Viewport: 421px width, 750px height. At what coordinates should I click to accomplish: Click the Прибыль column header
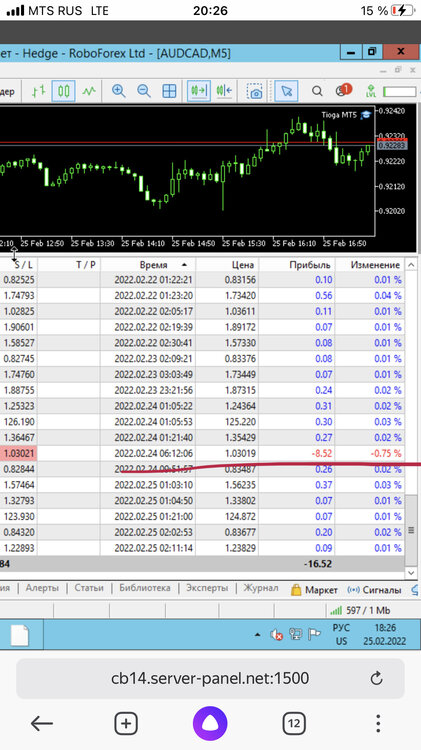310,265
